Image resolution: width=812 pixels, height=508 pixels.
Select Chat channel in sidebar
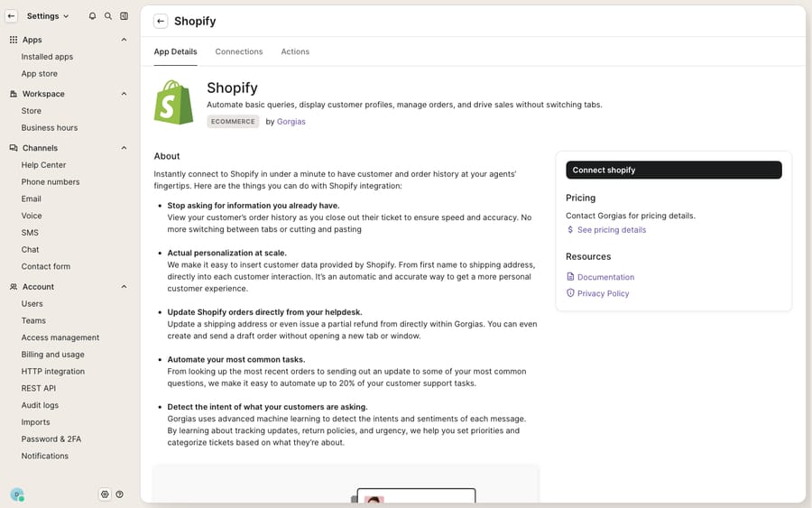click(30, 250)
